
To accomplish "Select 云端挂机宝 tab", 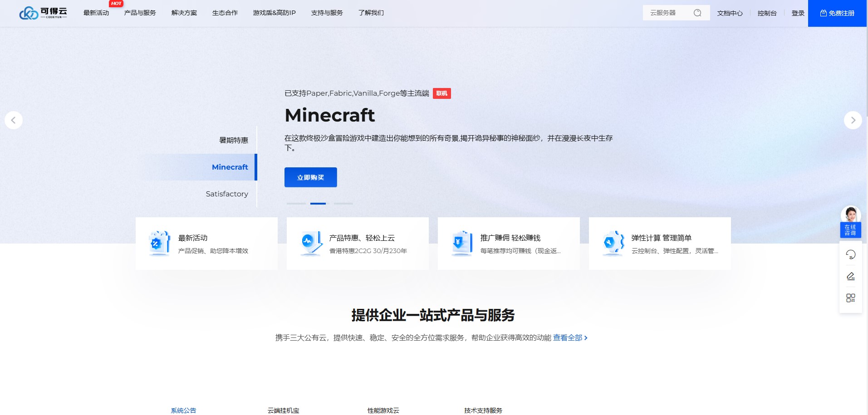I will 284,410.
